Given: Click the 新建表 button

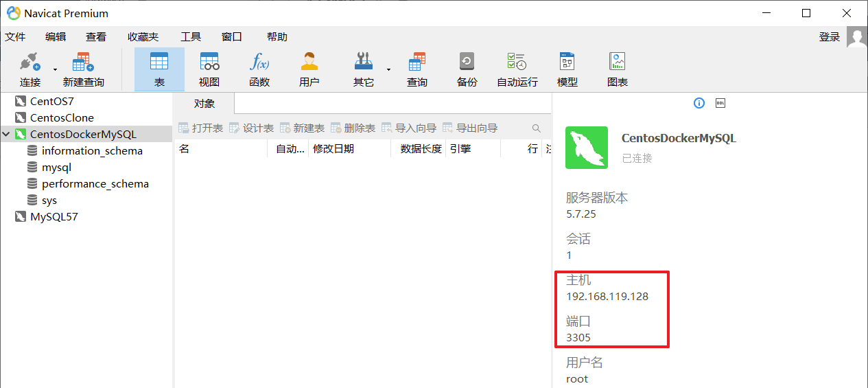Looking at the screenshot, I should pyautogui.click(x=303, y=128).
